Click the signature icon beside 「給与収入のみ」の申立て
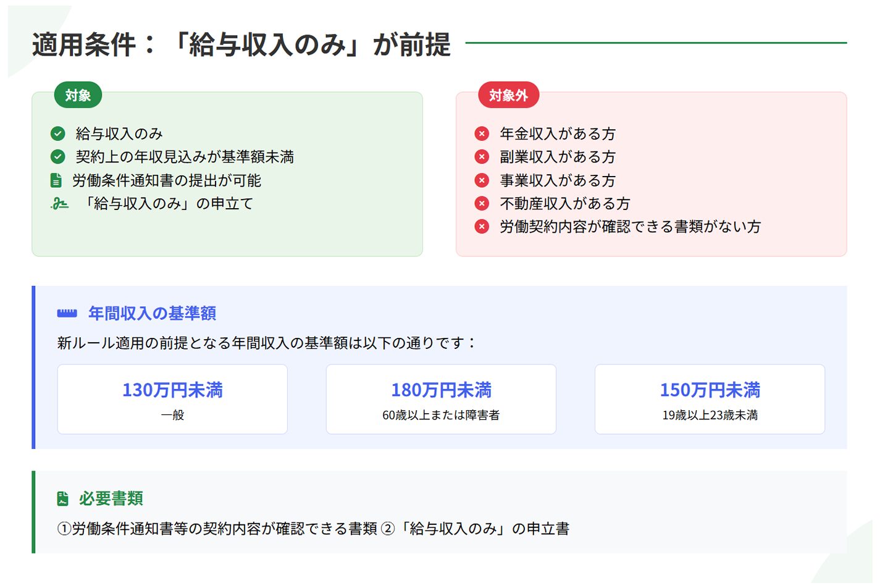 [x=60, y=204]
